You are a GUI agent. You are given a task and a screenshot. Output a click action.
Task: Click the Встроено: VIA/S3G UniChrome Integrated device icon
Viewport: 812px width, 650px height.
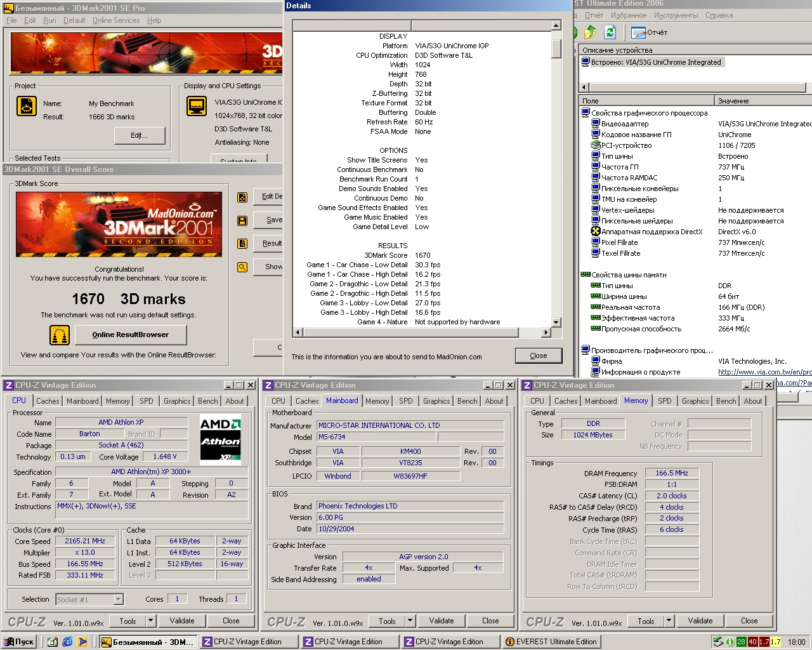(x=586, y=62)
